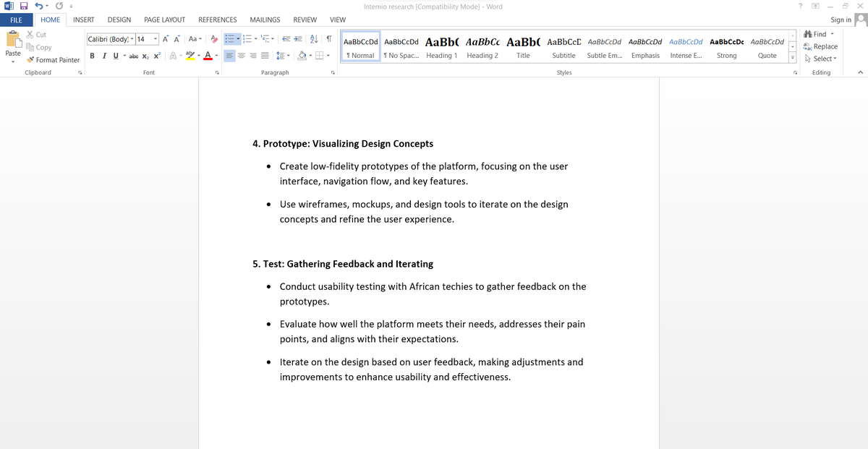Open the Font dialog launcher
This screenshot has height=449, width=868.
tap(217, 73)
